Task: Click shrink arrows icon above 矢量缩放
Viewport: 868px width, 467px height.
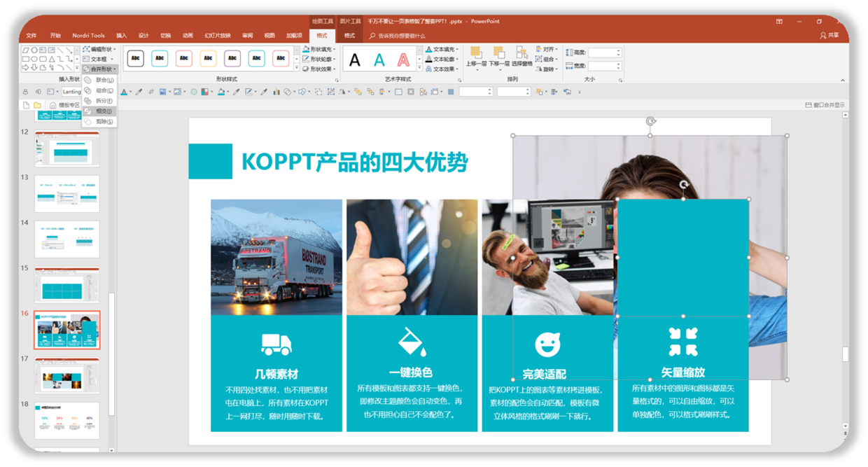Action: coord(682,342)
